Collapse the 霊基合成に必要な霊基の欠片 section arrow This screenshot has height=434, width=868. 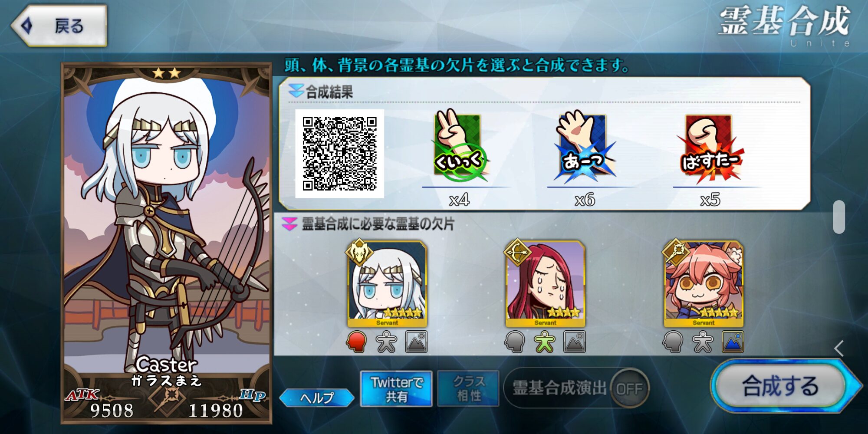point(289,224)
